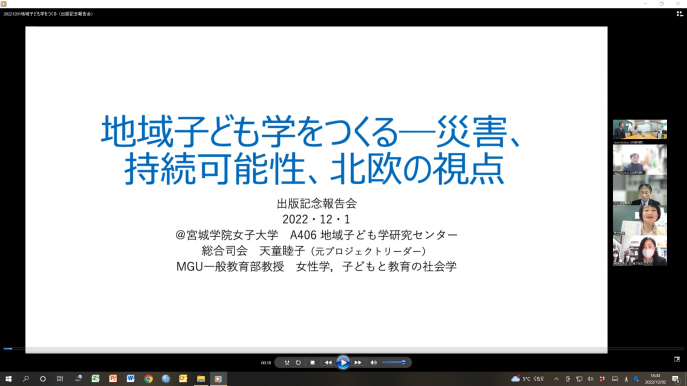Click the Play button in the media player

pyautogui.click(x=343, y=362)
